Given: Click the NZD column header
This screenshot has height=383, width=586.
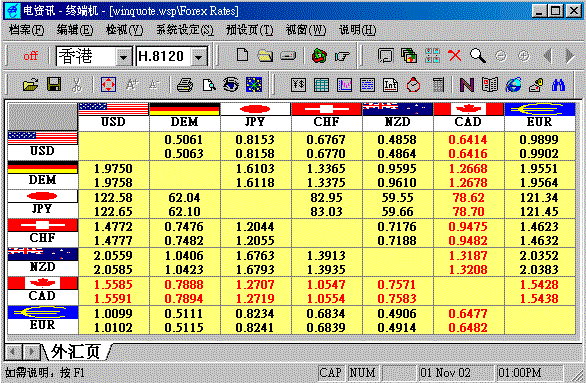Looking at the screenshot, I should coord(397,117).
